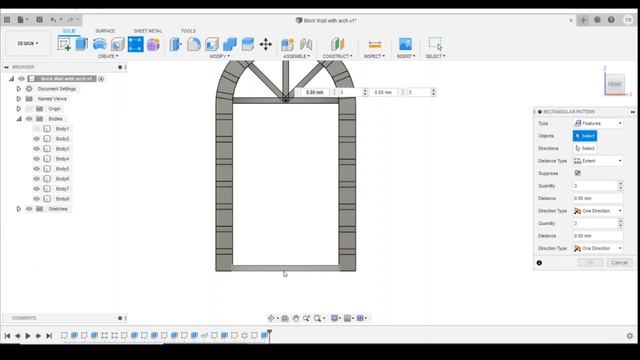Switch to the SURFACE tab
640x360 pixels.
pos(105,31)
